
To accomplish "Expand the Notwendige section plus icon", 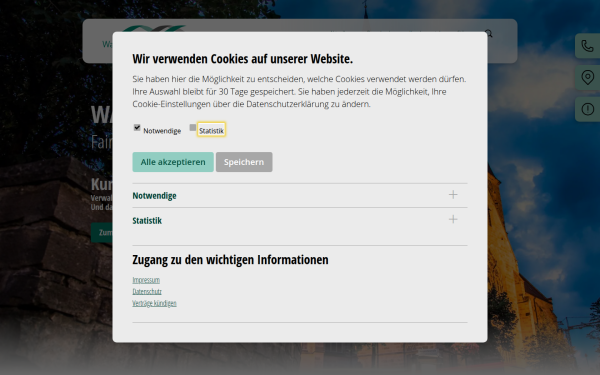I will pos(453,194).
